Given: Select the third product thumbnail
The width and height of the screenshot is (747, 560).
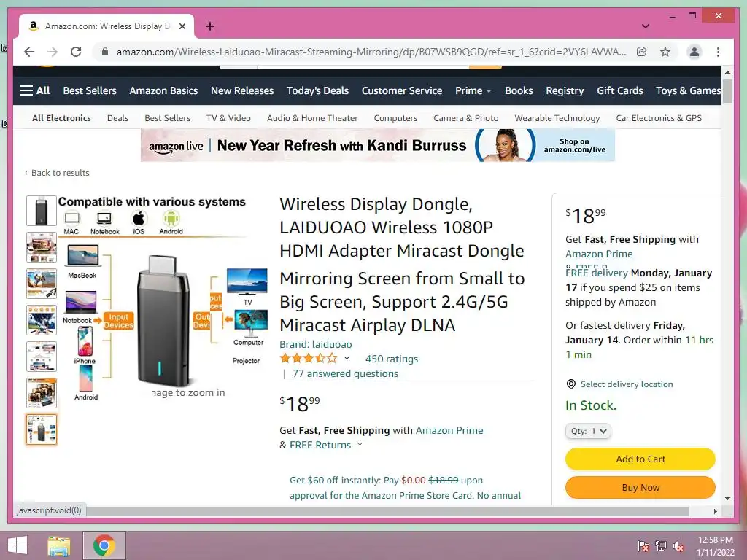Looking at the screenshot, I should (x=42, y=284).
